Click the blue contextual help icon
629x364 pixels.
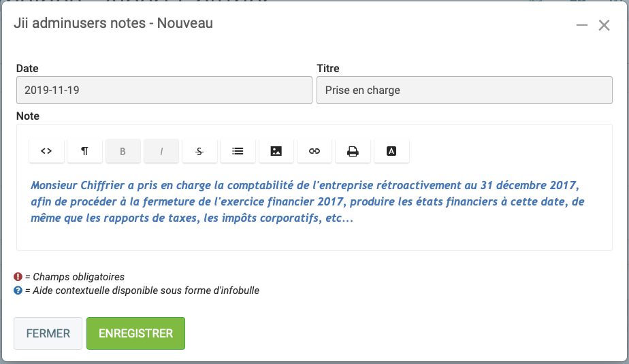[18, 291]
